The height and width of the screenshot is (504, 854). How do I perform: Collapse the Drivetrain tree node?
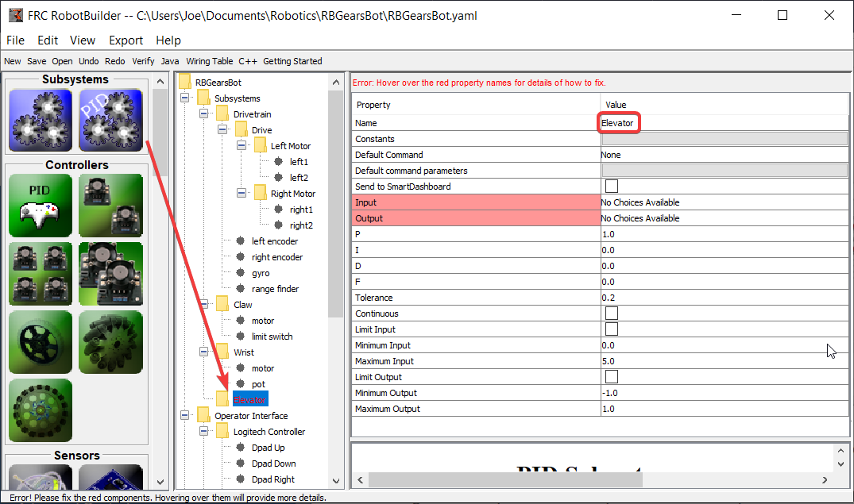click(204, 114)
